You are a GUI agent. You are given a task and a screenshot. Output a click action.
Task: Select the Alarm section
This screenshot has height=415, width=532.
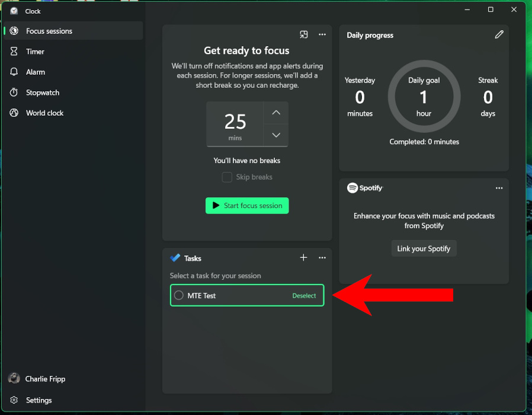pyautogui.click(x=36, y=72)
